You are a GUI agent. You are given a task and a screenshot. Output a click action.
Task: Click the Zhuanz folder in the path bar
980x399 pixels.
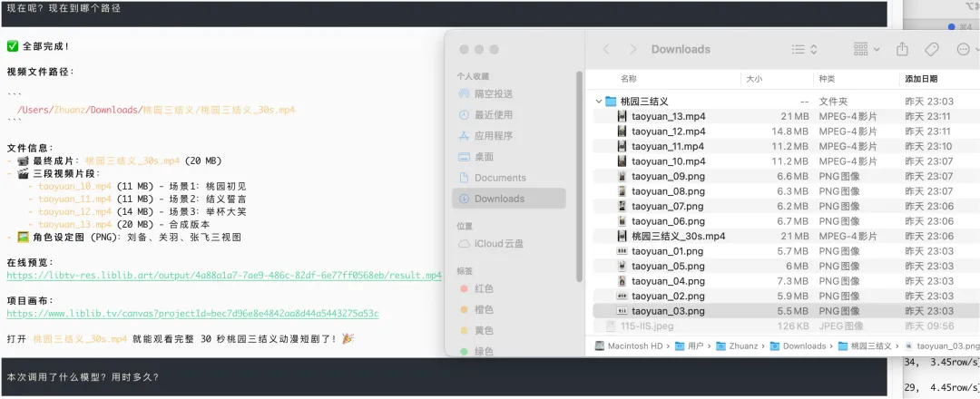click(739, 345)
